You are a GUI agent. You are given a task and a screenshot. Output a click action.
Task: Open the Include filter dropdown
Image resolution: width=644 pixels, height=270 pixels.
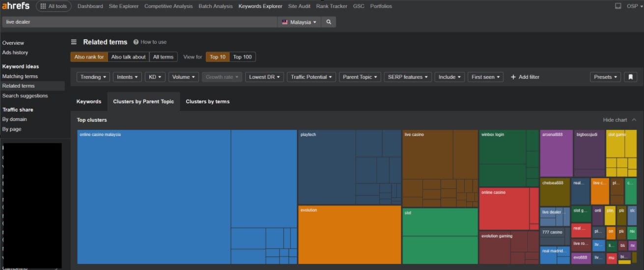pos(449,77)
